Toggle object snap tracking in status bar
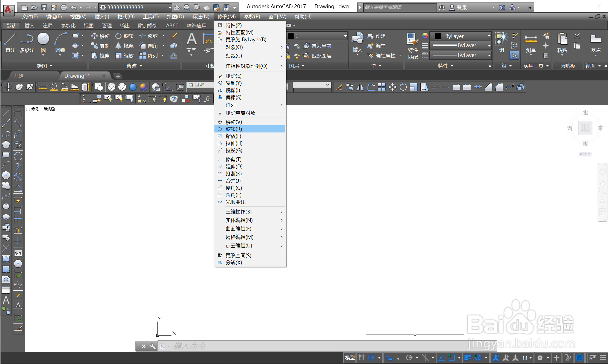Viewport: 608px width, 364px height. point(441,357)
